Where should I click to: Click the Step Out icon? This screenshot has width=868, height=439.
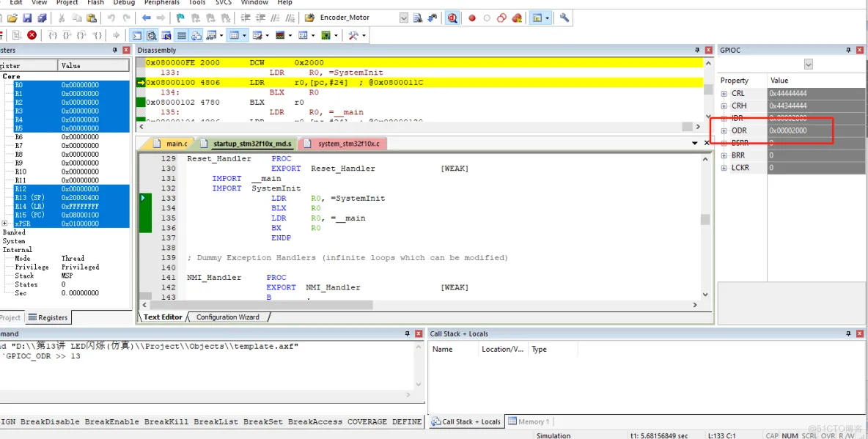point(81,35)
